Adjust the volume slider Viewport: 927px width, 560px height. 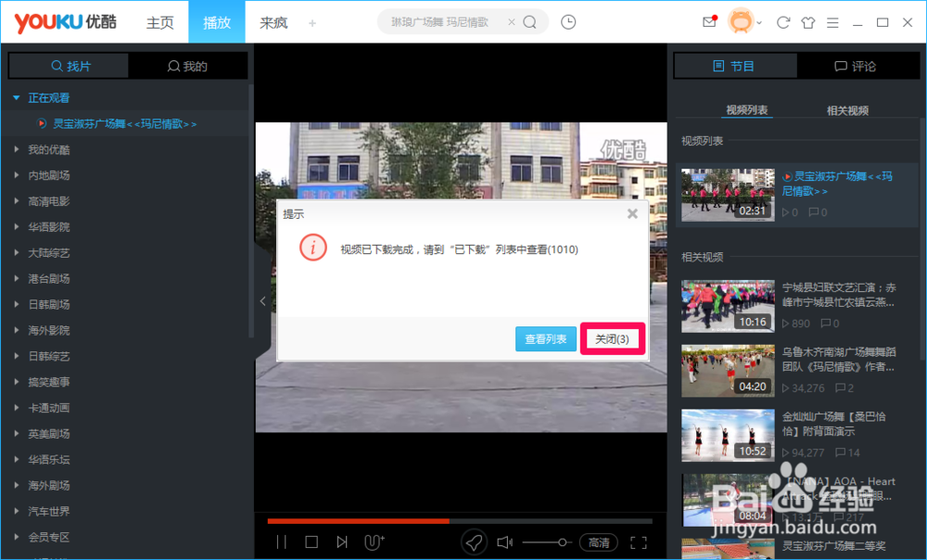(x=546, y=541)
